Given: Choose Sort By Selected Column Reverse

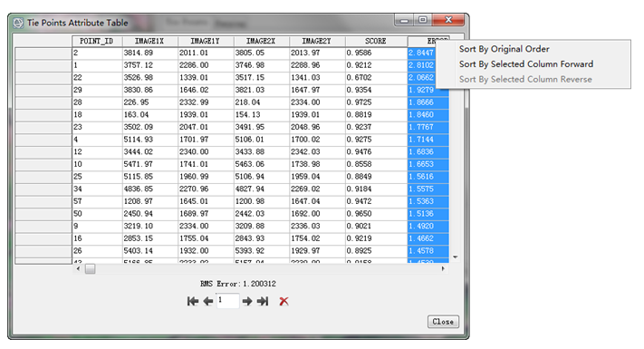Looking at the screenshot, I should [525, 80].
